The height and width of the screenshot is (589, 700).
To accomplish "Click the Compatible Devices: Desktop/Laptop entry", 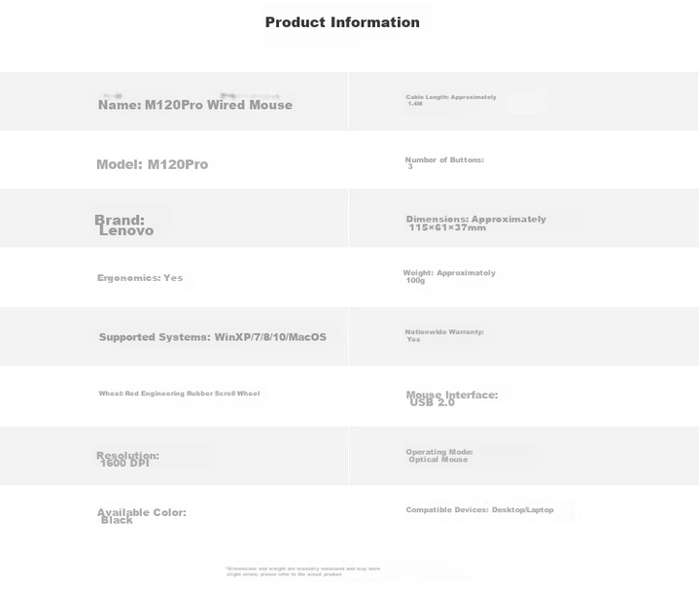I will 479,509.
